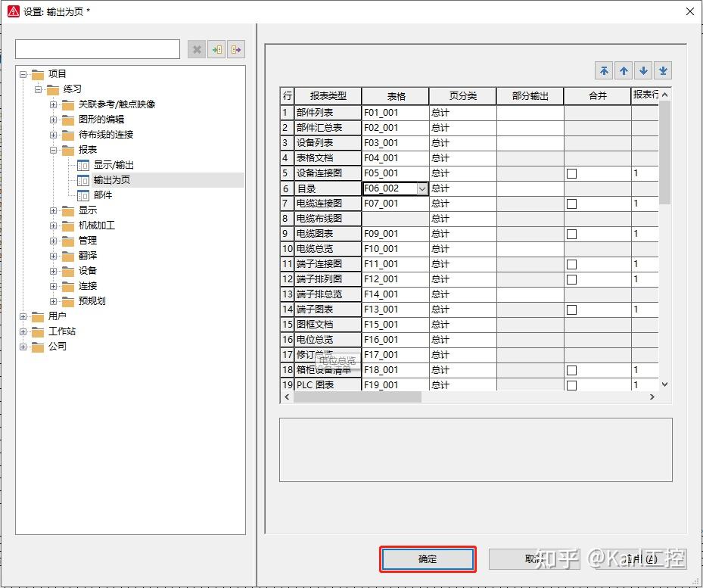This screenshot has height=588, width=703.
Task: Collapse the 练习 tree node
Action: pos(39,90)
